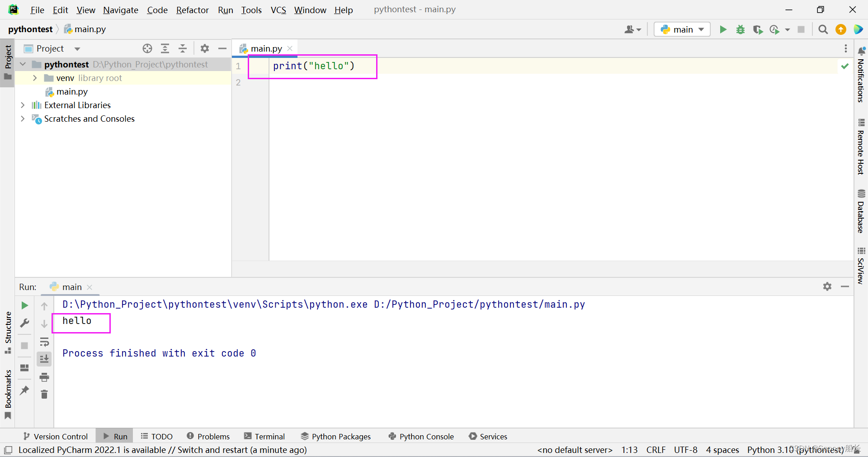Open the Tools menu
The height and width of the screenshot is (457, 868).
(251, 10)
